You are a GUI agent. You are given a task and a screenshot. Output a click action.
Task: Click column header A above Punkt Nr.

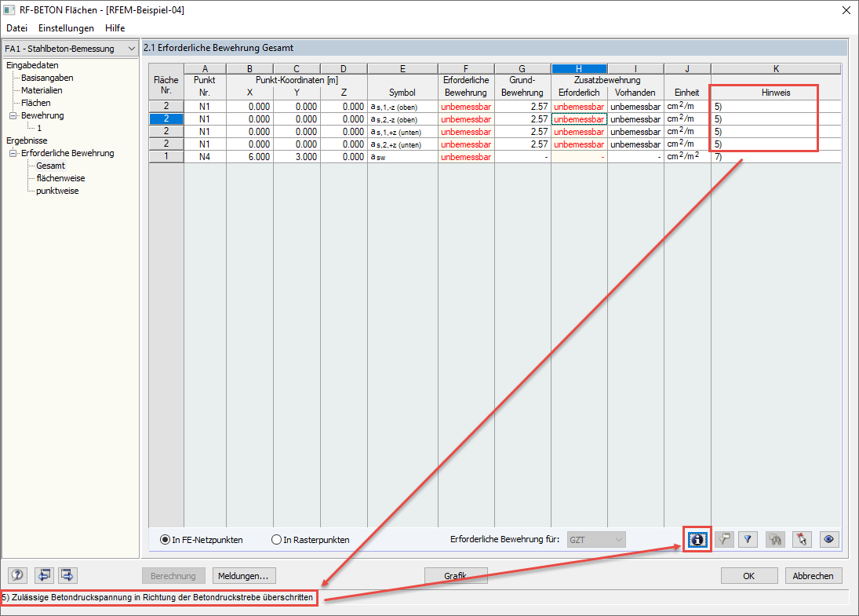click(x=205, y=69)
